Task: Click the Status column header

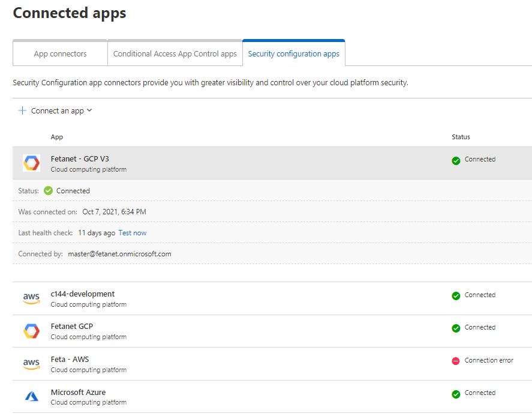Action: [x=461, y=137]
